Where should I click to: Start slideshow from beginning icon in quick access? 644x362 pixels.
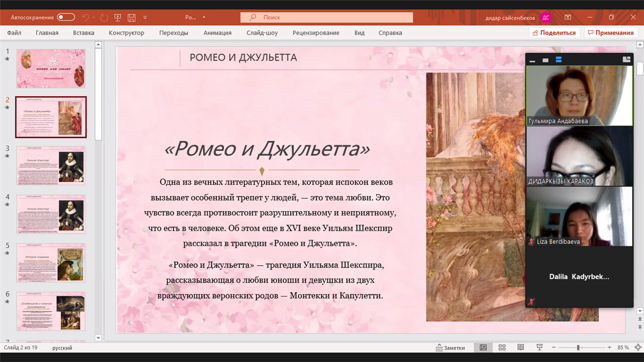click(x=118, y=17)
